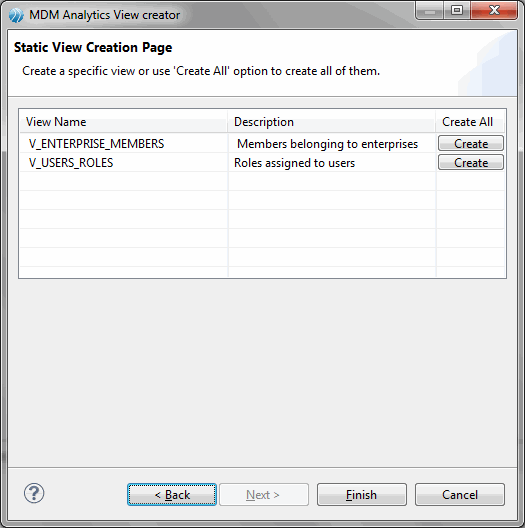Image resolution: width=525 pixels, height=528 pixels.
Task: Maximize the wizard window
Action: 457,11
